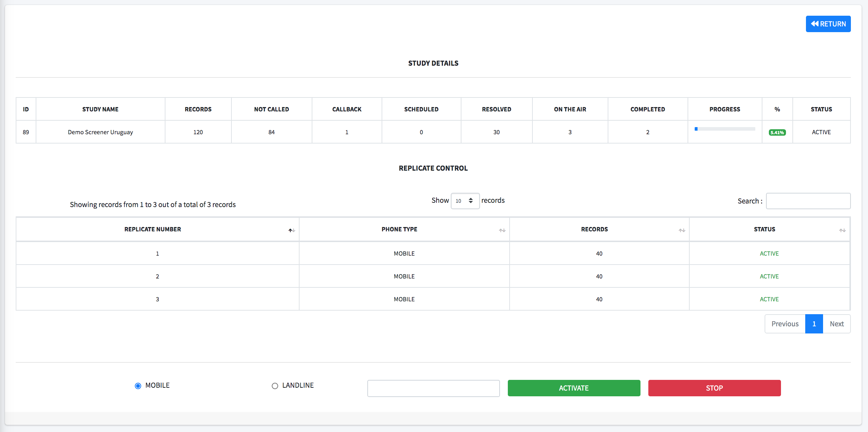
Task: Click the 120 records value
Action: coord(198,132)
